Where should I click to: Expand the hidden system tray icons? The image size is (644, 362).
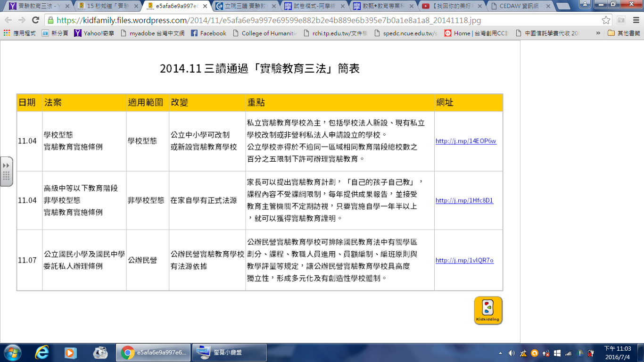(500, 352)
